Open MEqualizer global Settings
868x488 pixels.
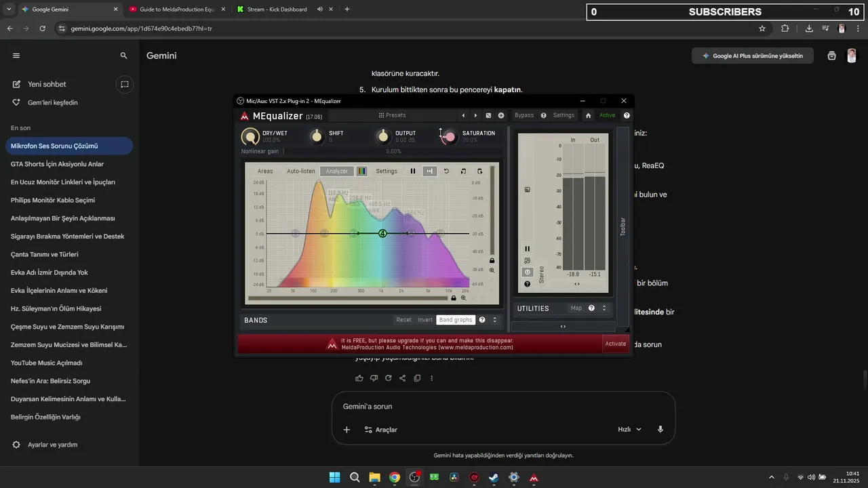(x=564, y=115)
